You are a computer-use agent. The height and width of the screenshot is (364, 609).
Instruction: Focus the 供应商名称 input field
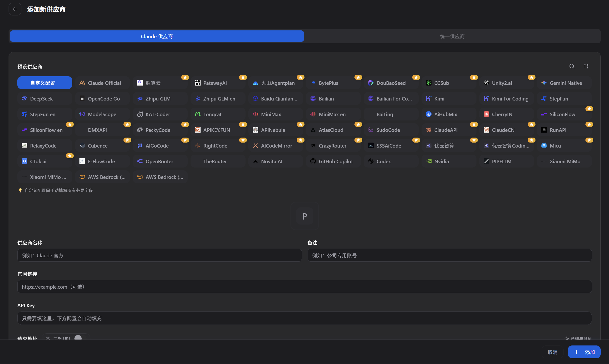pos(159,255)
